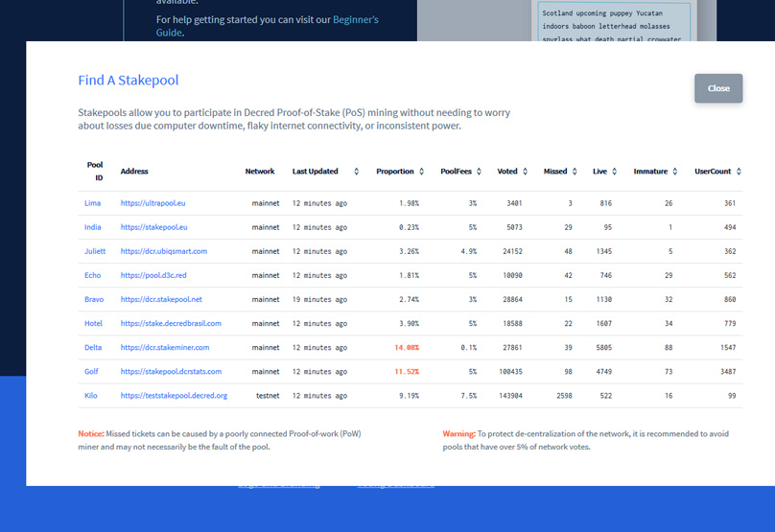Close the Find A Stakepool dialog
This screenshot has height=532, width=775.
tap(718, 88)
